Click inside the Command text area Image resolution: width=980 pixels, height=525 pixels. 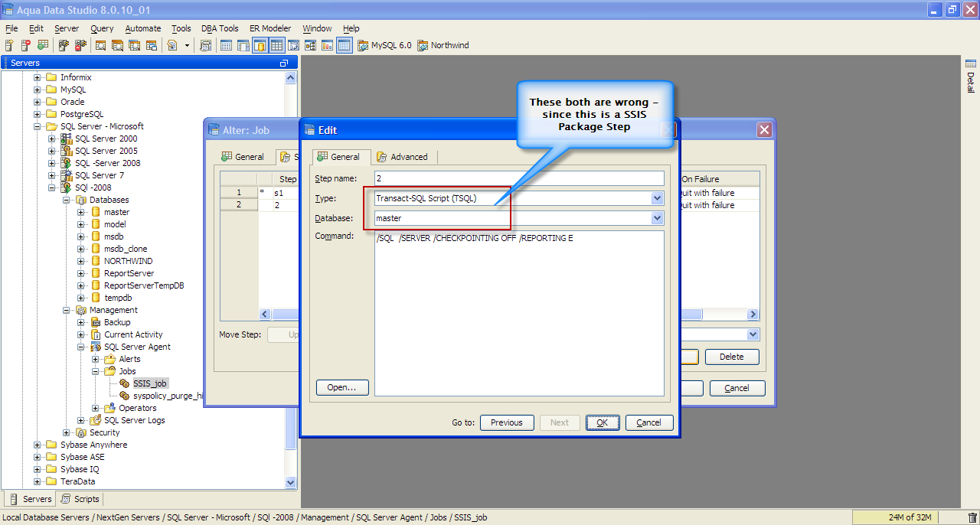[x=519, y=314]
